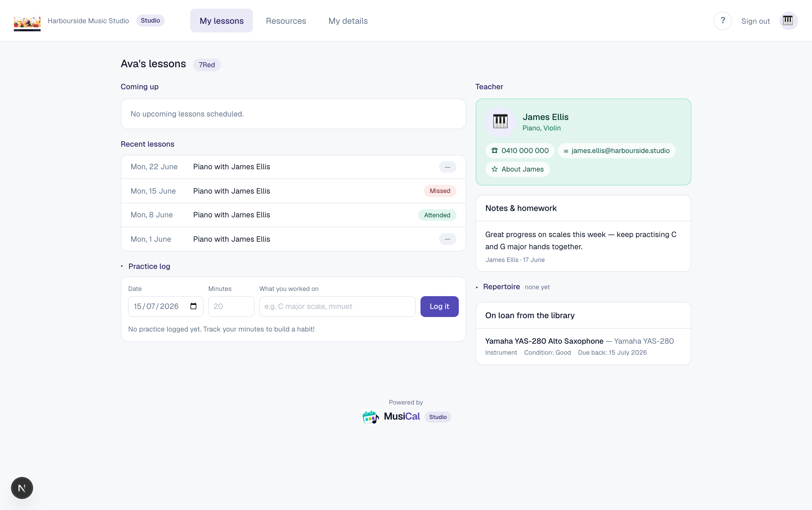Select the Mon, 22 June lesson date

point(154,167)
